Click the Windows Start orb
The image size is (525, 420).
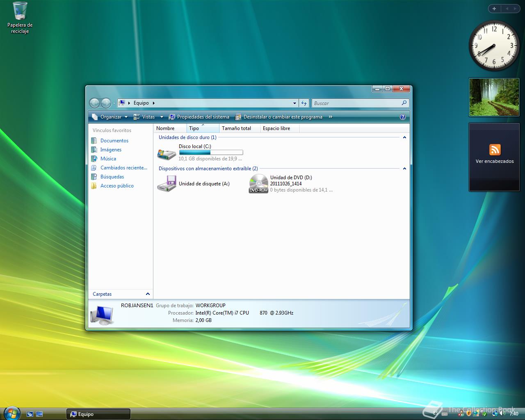(11, 413)
